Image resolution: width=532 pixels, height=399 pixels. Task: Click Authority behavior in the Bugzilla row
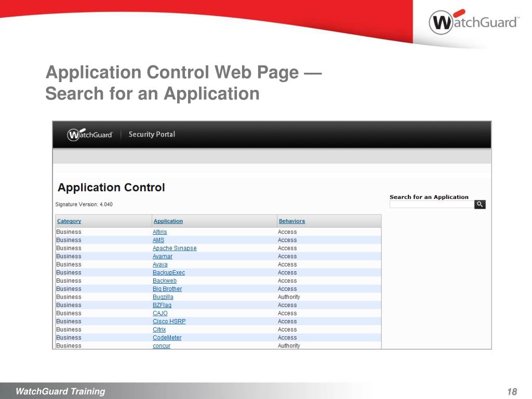289,297
